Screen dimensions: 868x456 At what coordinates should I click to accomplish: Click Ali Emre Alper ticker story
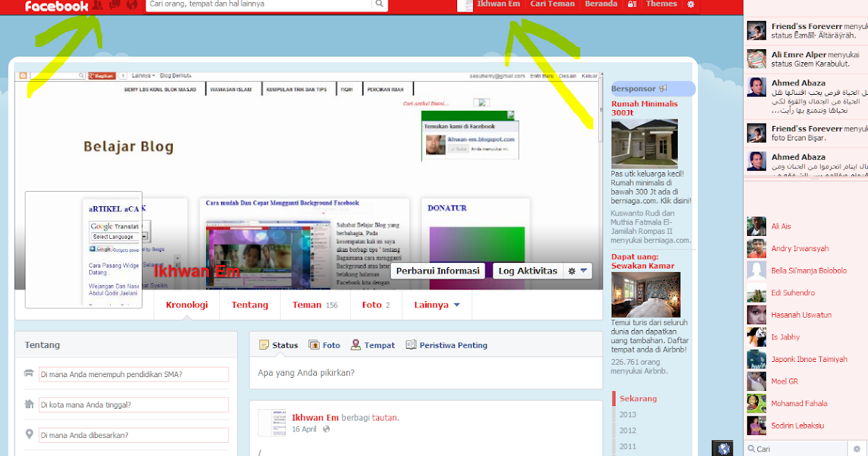pos(806,59)
